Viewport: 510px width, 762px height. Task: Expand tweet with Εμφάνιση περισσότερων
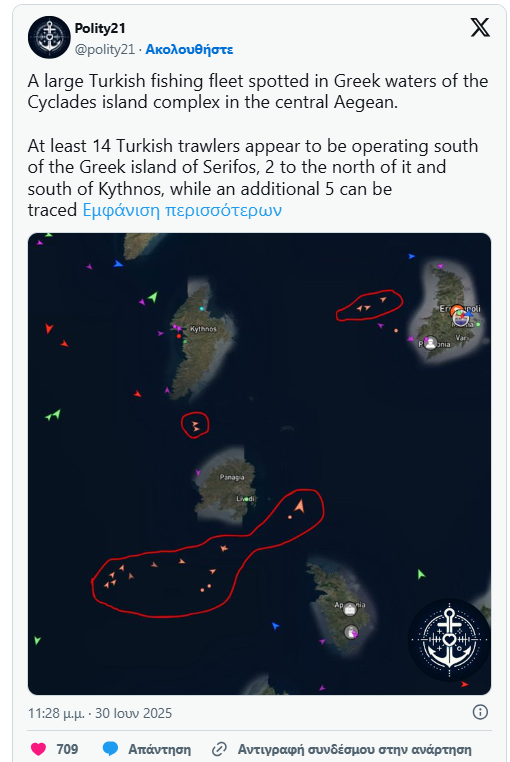click(x=182, y=210)
